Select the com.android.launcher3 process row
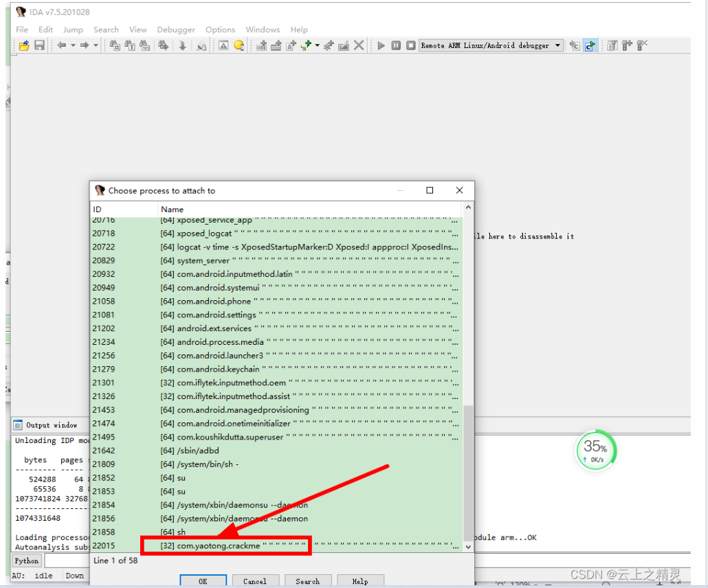708x588 pixels. (276, 355)
